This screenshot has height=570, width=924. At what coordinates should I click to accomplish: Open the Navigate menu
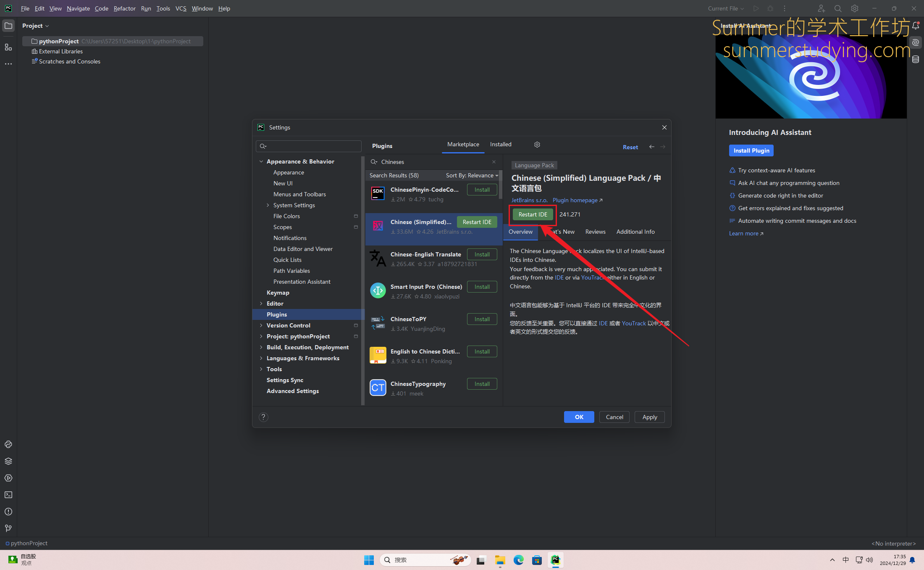(x=78, y=8)
